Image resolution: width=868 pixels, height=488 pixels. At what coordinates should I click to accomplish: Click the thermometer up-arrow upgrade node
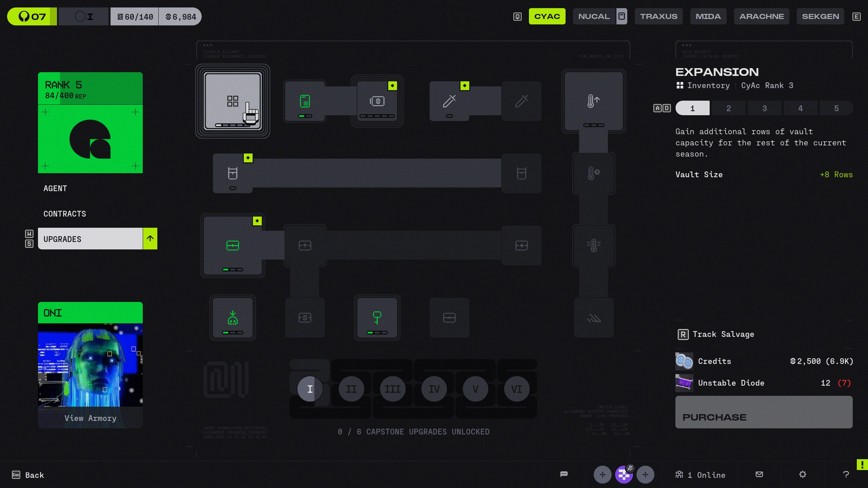click(593, 101)
